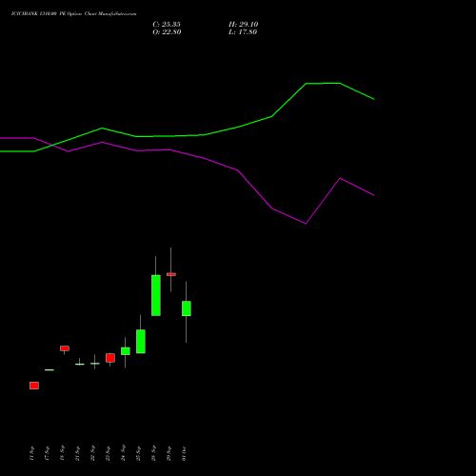
Task: Select the red candlestick for 23 Sep
Action: 110,358
